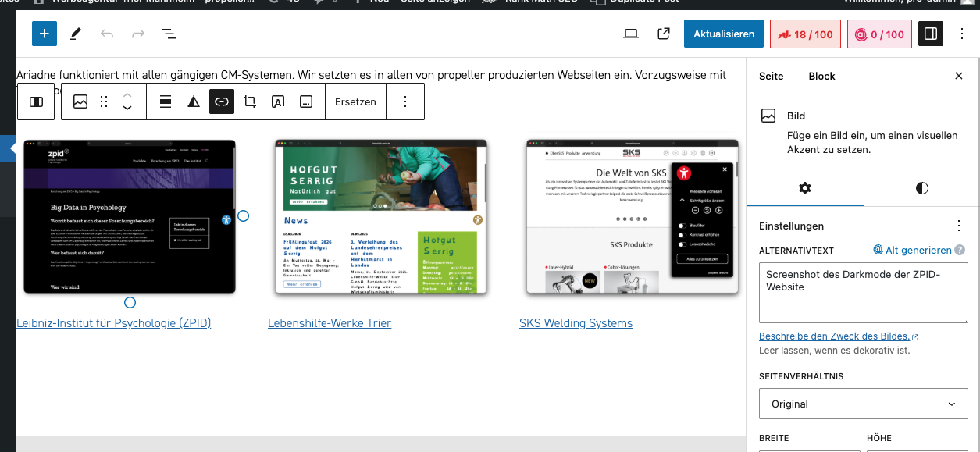Select the pencil edit tool
The width and height of the screenshot is (980, 452).
tap(76, 34)
